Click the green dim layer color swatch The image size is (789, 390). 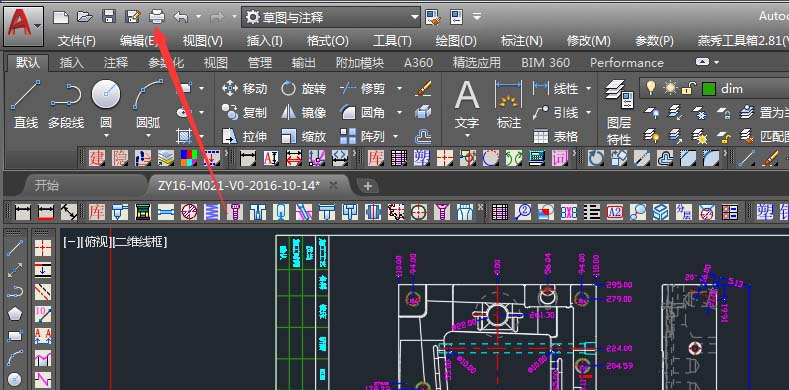(708, 89)
